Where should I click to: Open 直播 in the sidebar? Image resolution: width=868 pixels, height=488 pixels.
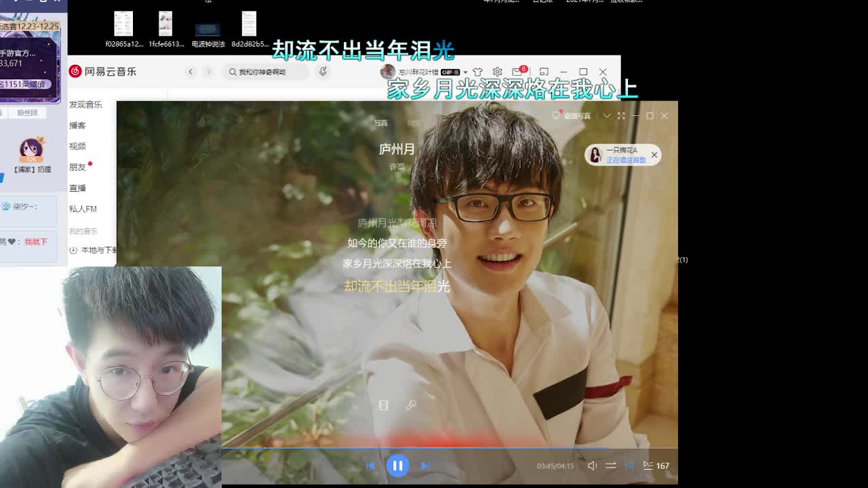(77, 188)
